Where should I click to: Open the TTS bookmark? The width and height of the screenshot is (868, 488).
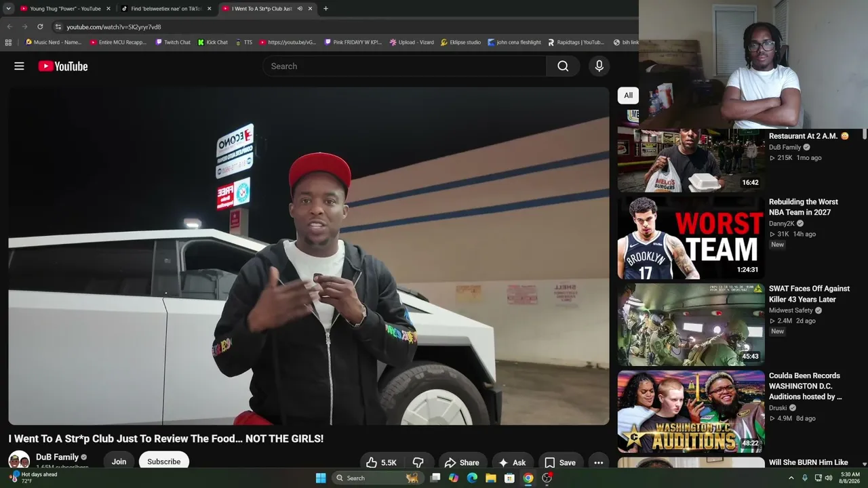pos(243,42)
